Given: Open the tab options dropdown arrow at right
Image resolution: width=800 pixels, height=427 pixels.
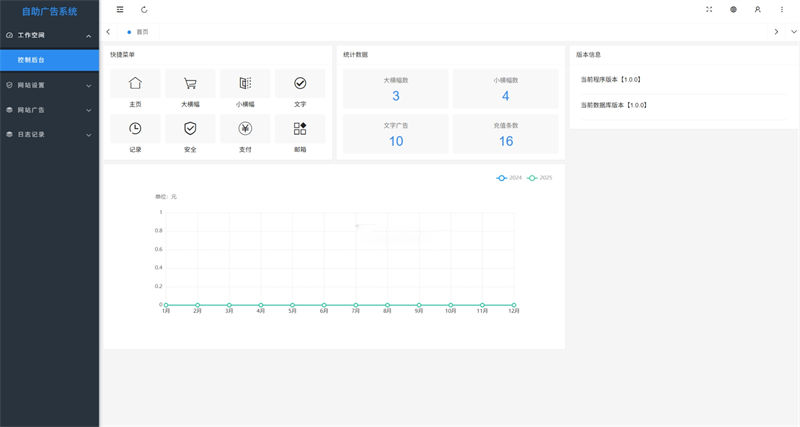Looking at the screenshot, I should tap(793, 32).
